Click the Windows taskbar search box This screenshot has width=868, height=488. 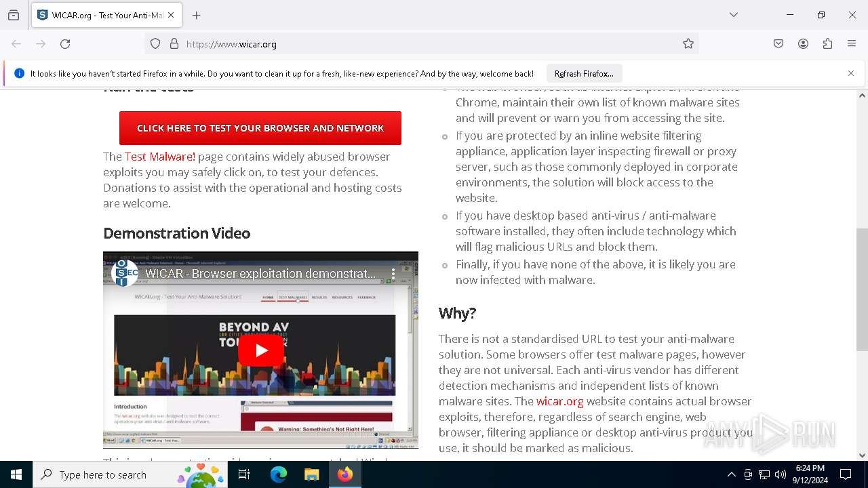point(130,474)
